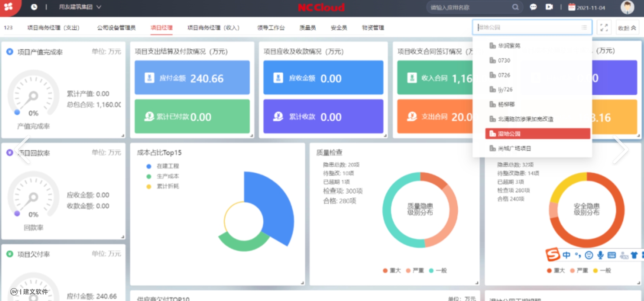Screen dimensions: 644x301
Task: Switch to 领导工作台 tab
Action: click(271, 28)
